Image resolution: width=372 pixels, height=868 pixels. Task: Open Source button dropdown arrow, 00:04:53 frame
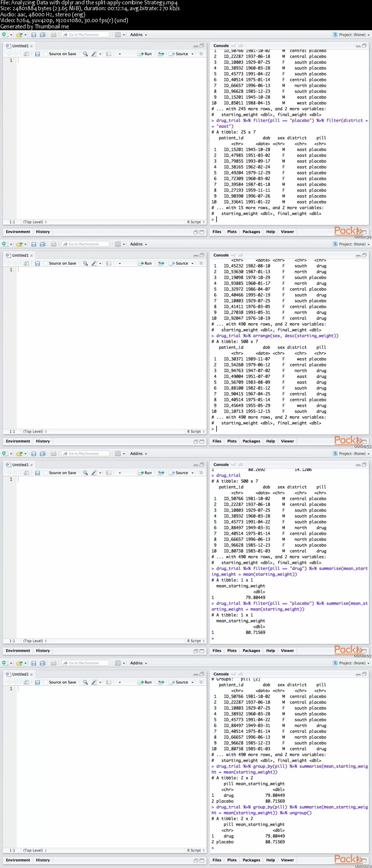(x=193, y=263)
